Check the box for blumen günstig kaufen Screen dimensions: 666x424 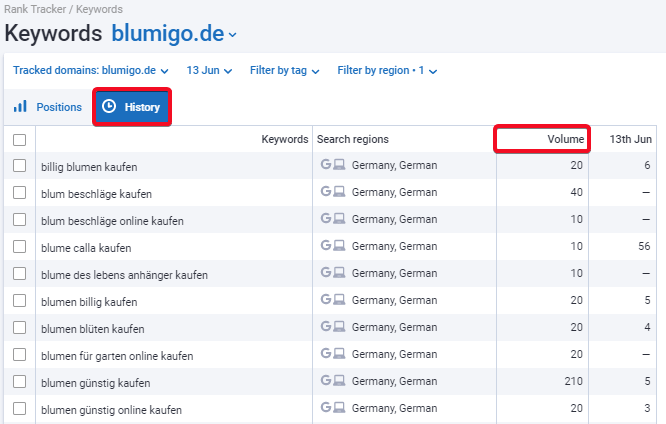tap(19, 382)
